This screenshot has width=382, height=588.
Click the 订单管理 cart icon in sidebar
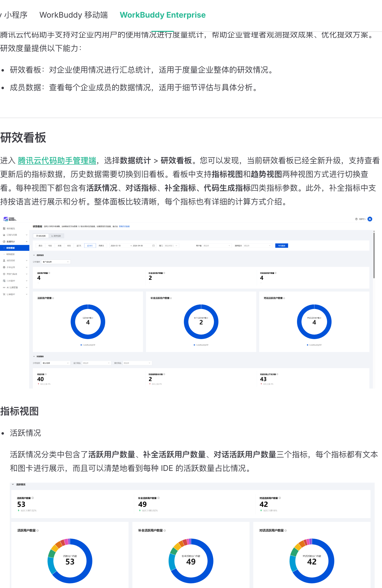coord(4,294)
